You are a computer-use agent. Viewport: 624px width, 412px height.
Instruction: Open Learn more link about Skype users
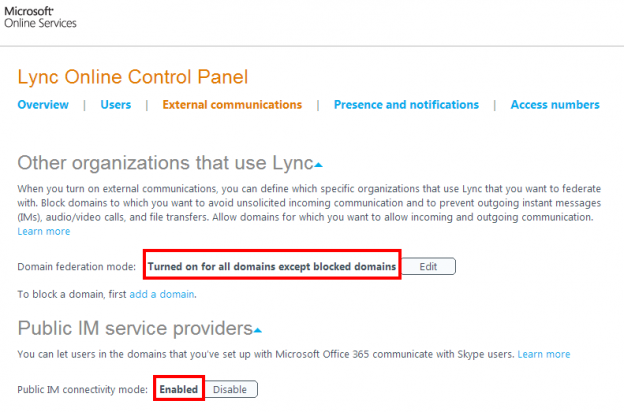544,354
